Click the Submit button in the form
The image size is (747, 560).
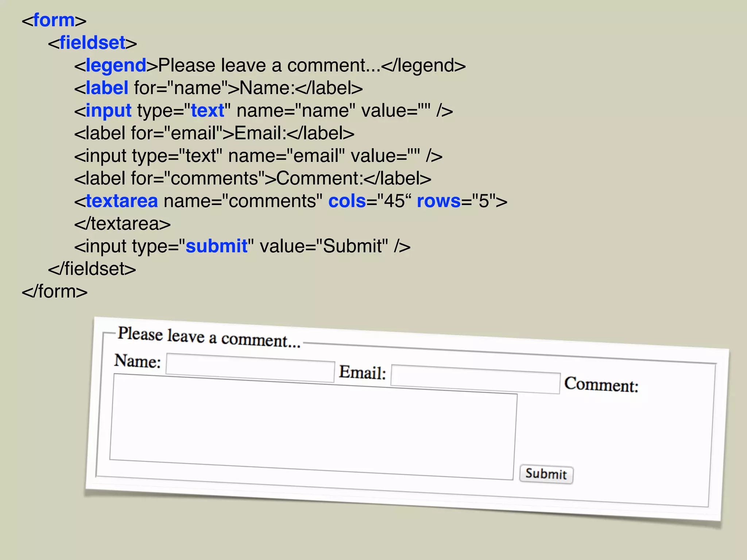coord(546,474)
